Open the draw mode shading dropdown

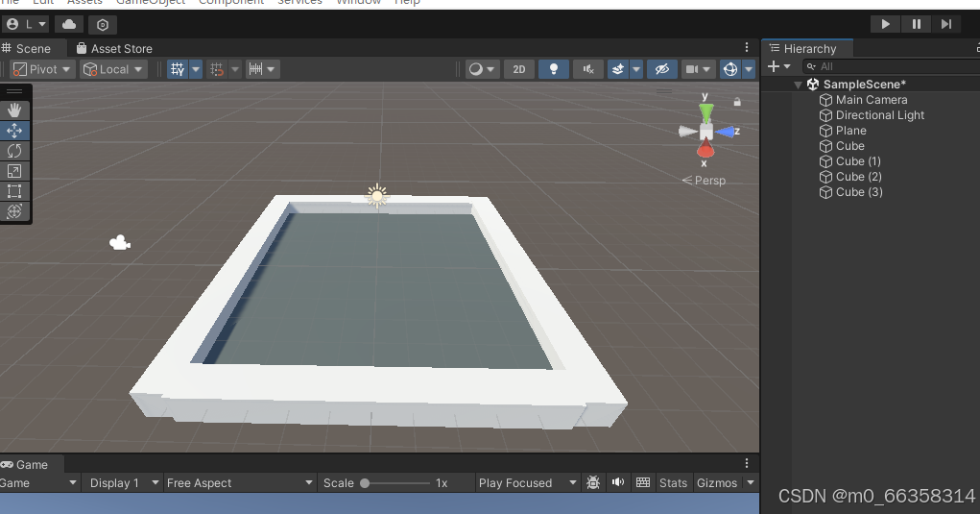click(x=482, y=69)
